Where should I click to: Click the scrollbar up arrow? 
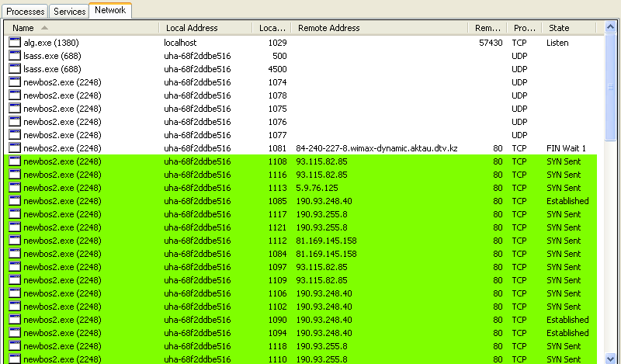(611, 28)
